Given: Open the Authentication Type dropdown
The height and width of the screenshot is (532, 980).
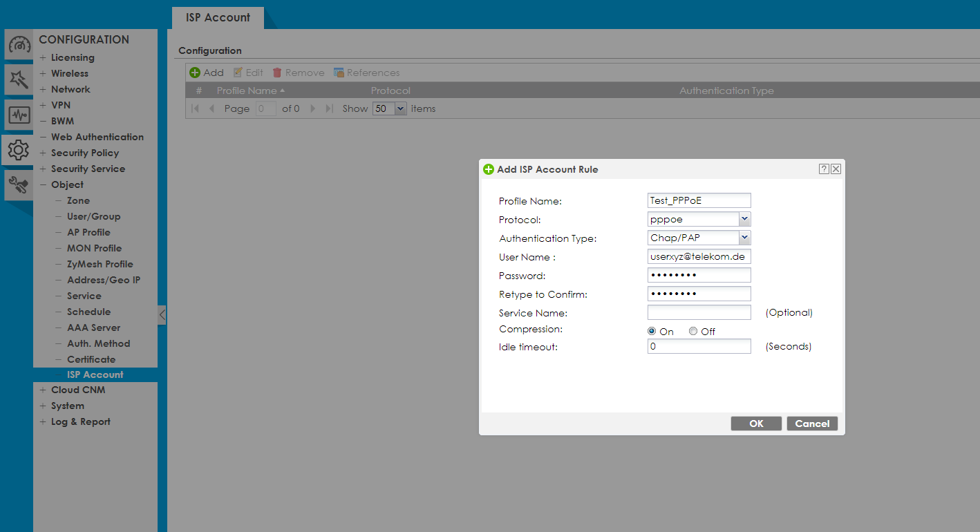Looking at the screenshot, I should coord(744,238).
